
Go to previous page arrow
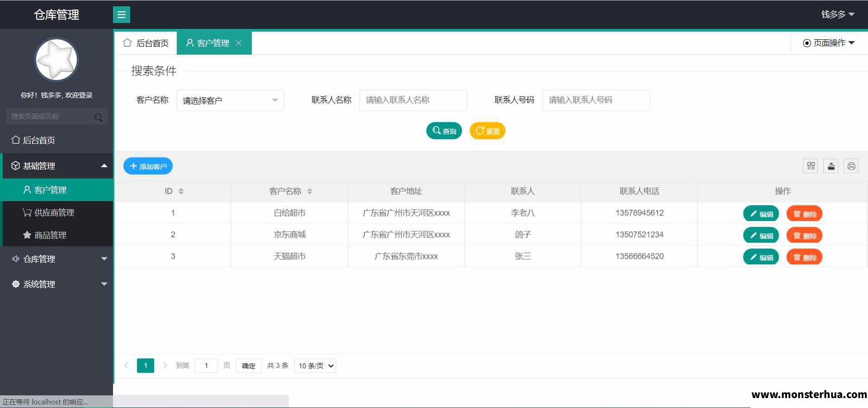coord(127,365)
